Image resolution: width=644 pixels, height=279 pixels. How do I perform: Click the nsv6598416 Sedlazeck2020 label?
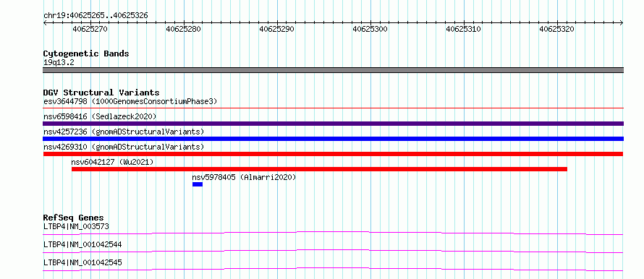click(100, 116)
